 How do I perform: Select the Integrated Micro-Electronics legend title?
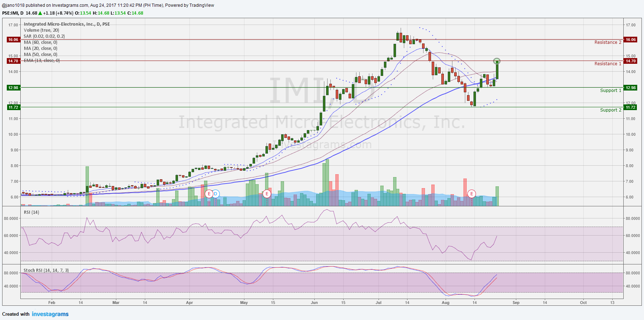point(67,24)
